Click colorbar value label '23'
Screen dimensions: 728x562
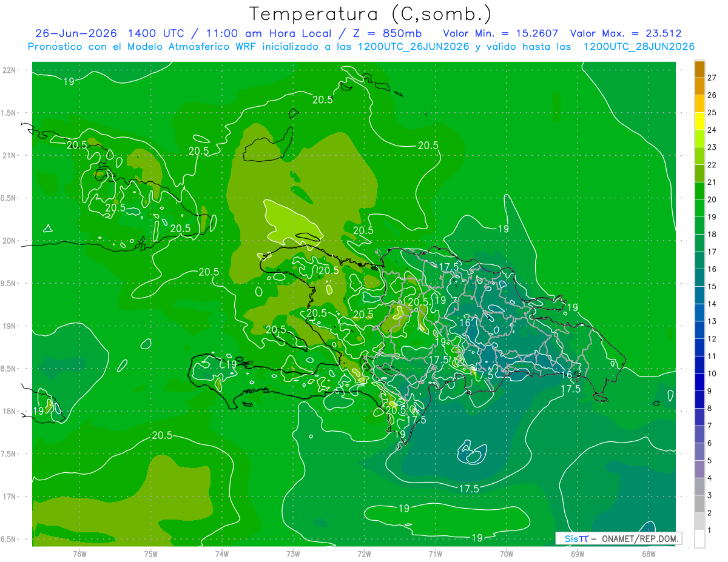[x=712, y=147]
